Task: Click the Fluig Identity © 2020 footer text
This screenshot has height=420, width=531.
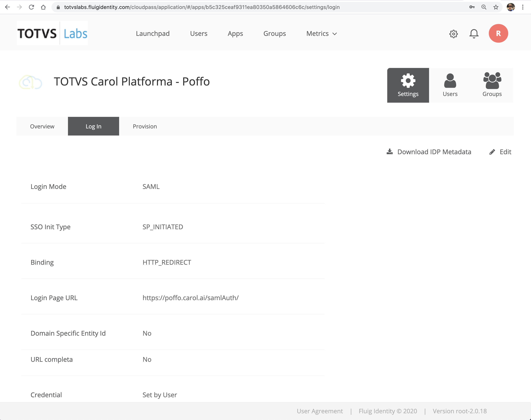Action: pyautogui.click(x=388, y=411)
